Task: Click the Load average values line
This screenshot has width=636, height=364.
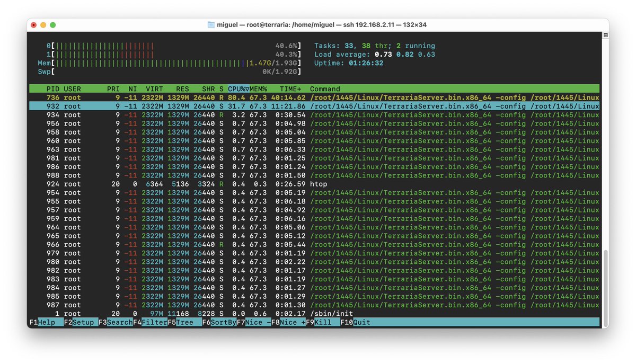Action: (375, 55)
